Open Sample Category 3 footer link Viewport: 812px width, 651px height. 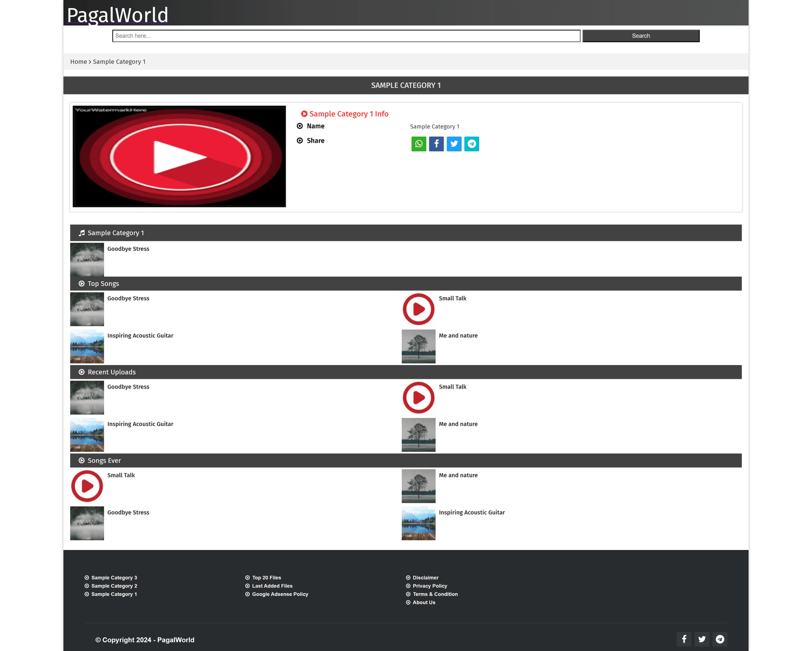pos(114,578)
